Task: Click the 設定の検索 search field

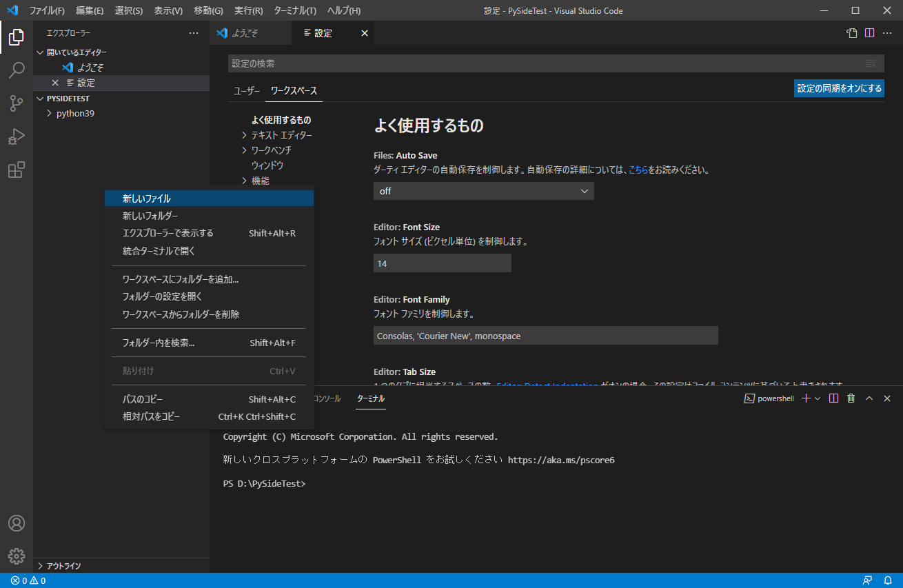Action: (556, 63)
